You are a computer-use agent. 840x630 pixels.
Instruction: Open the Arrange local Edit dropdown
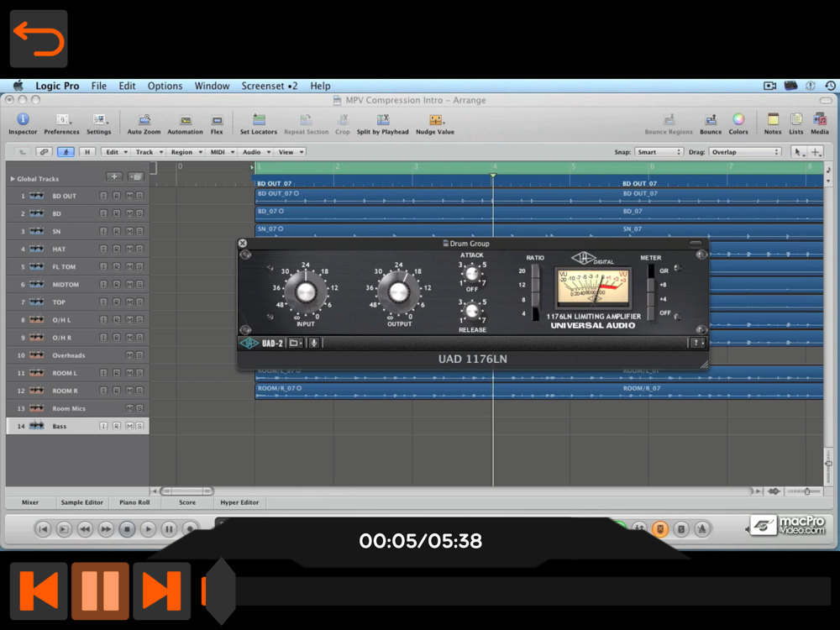pyautogui.click(x=116, y=152)
